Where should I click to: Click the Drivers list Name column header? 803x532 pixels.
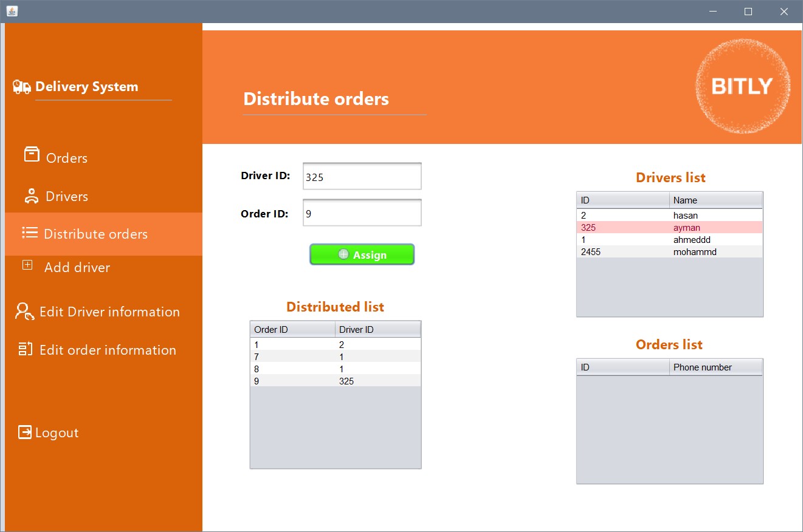(716, 200)
